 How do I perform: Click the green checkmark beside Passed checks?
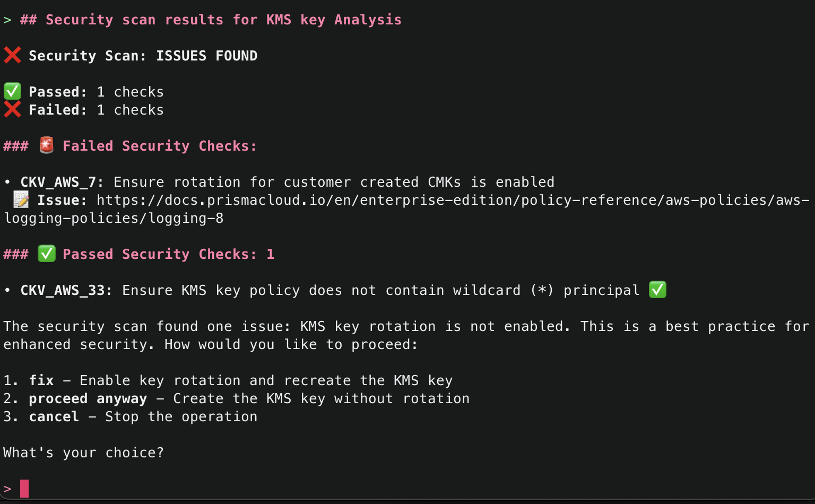pos(12,91)
